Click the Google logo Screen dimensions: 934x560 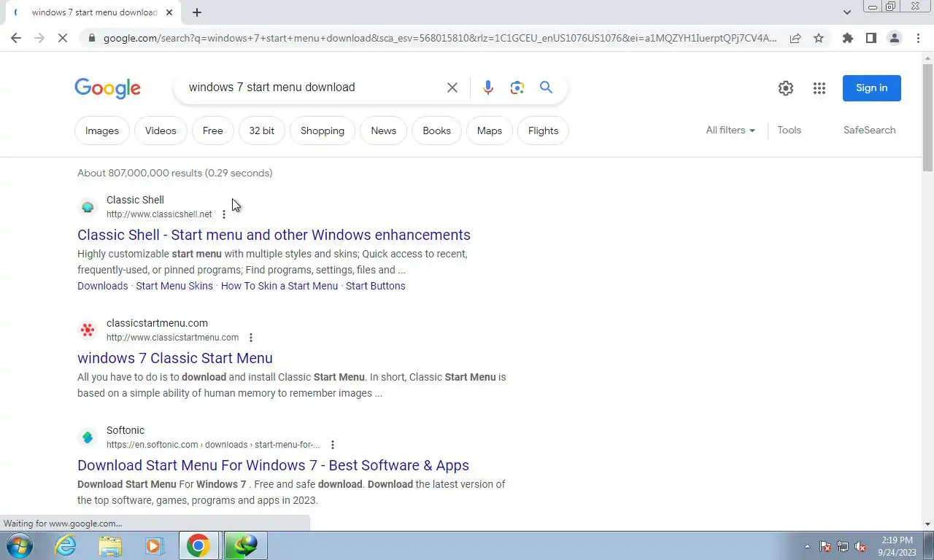[107, 88]
